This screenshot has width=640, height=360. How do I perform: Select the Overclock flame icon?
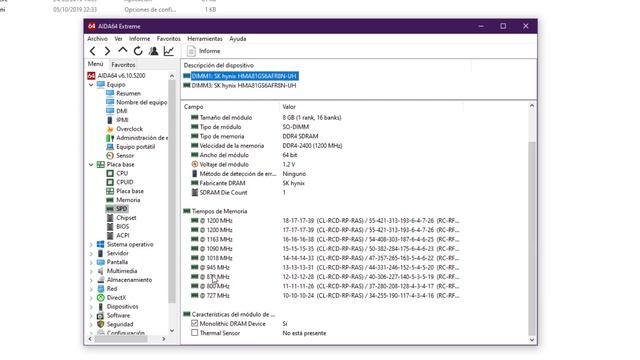tap(110, 129)
